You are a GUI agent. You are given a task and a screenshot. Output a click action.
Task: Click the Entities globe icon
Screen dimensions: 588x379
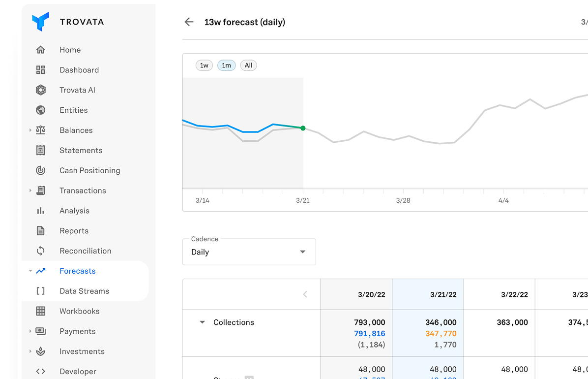41,110
